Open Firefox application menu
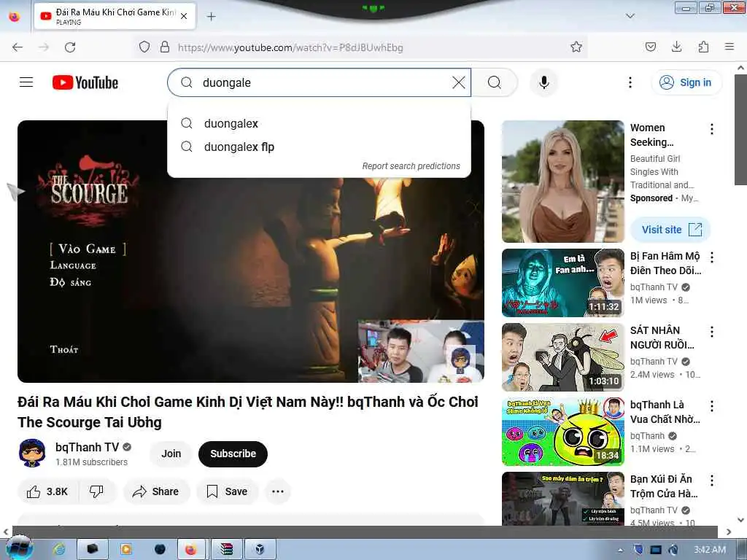Image resolution: width=747 pixels, height=560 pixels. pyautogui.click(x=729, y=47)
